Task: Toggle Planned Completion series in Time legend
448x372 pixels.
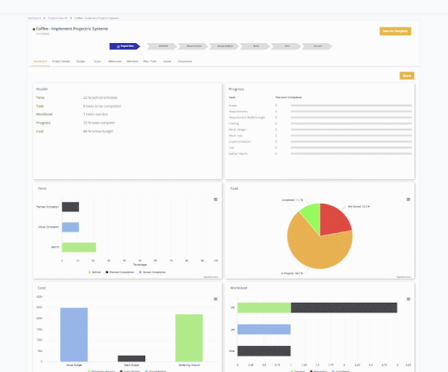Action: click(120, 272)
